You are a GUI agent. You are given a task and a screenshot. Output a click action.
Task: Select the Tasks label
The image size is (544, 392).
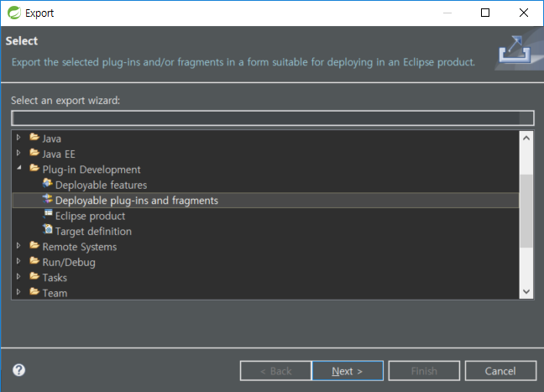[55, 278]
